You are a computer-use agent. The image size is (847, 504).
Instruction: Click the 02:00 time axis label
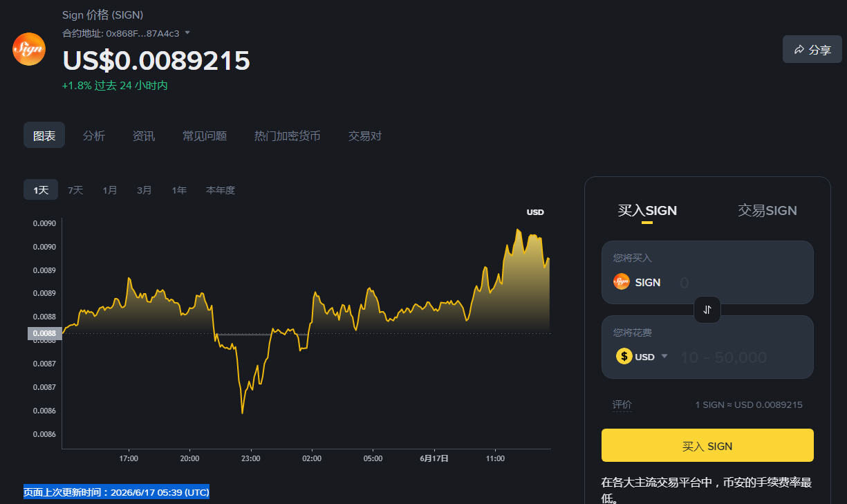click(x=312, y=458)
